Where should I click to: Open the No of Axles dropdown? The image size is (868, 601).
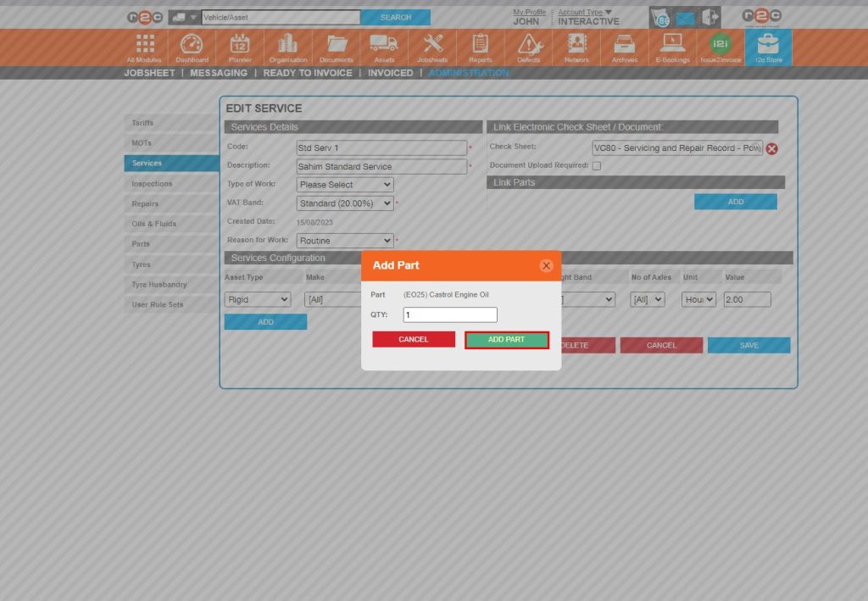tap(647, 299)
